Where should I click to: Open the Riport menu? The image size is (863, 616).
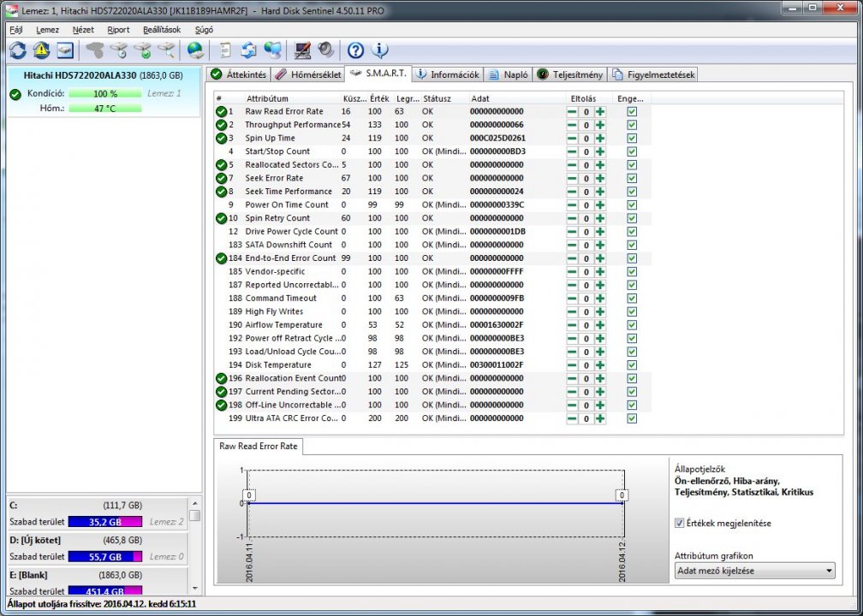pos(118,30)
